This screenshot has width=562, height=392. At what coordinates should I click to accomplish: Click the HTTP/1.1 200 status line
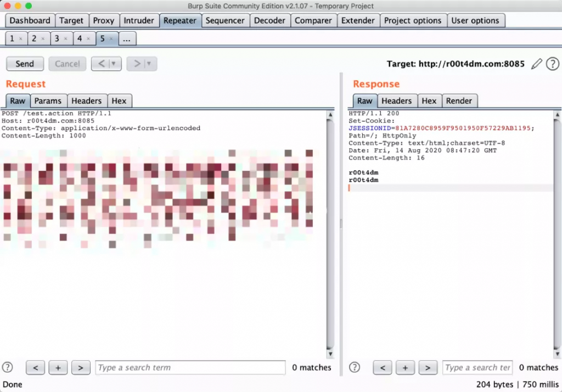tap(374, 113)
